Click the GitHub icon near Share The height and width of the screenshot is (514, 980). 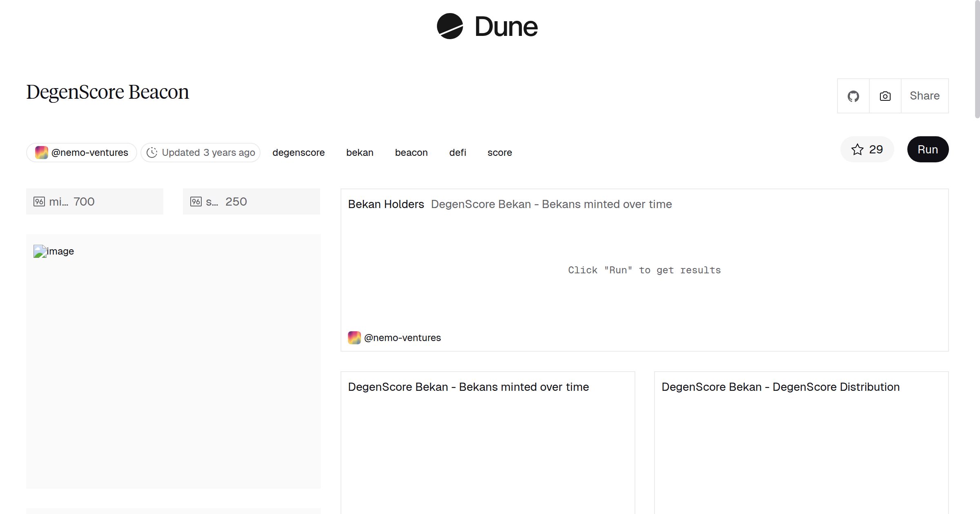(853, 95)
